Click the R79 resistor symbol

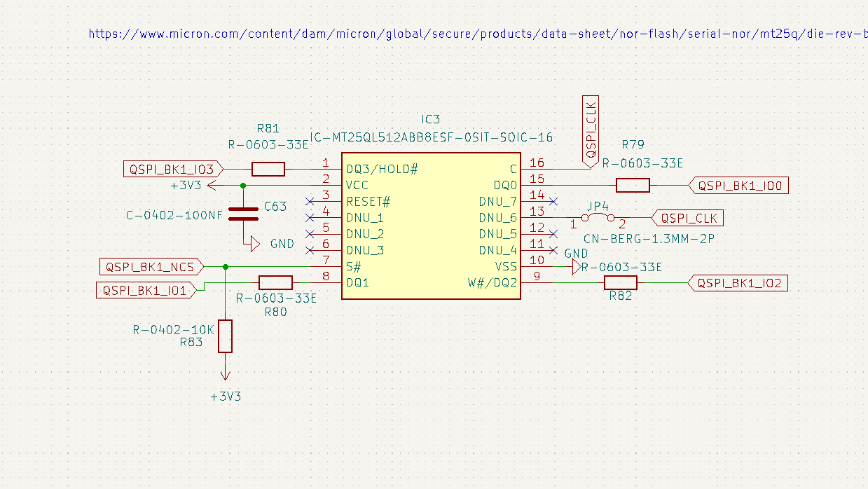[x=633, y=185]
